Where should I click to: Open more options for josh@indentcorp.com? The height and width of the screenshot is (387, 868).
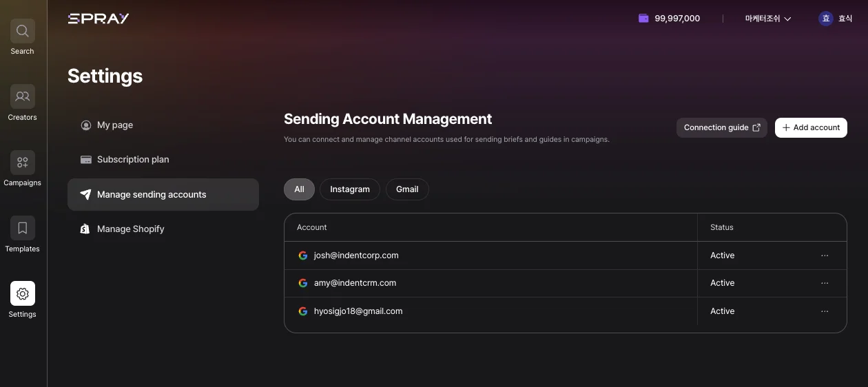click(825, 255)
